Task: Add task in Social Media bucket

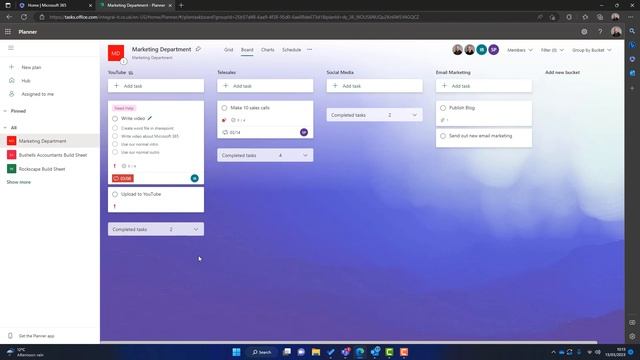Action: tap(375, 86)
